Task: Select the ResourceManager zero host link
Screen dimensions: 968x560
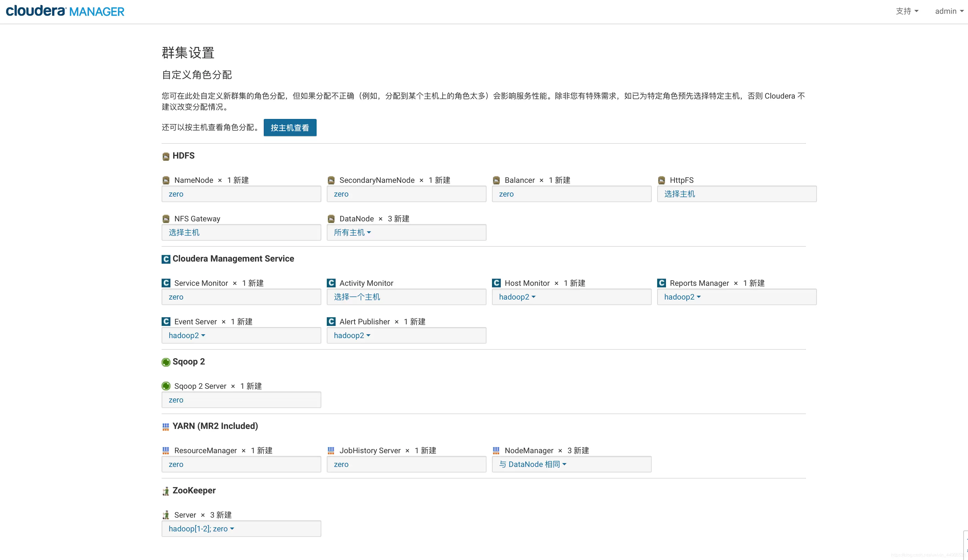Action: click(176, 465)
